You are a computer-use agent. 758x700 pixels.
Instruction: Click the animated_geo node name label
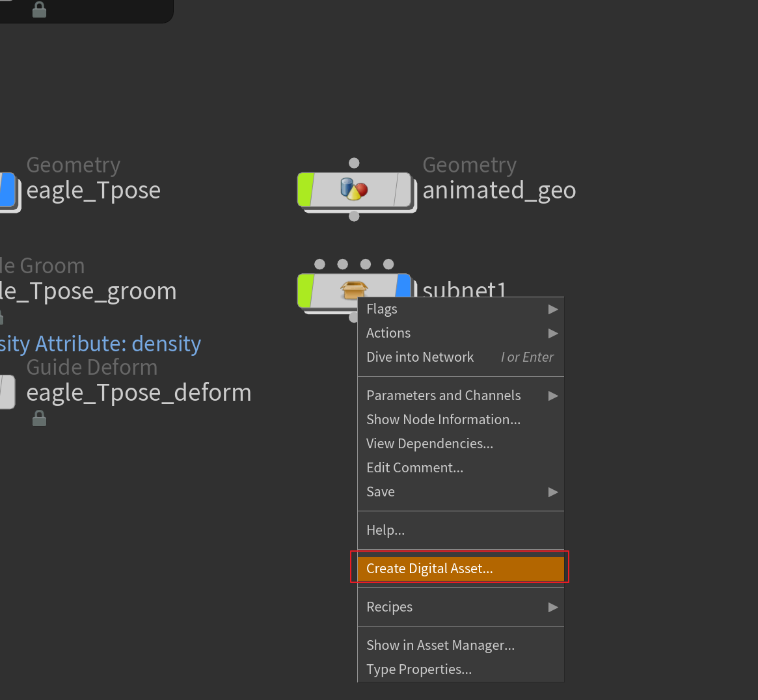pos(500,191)
